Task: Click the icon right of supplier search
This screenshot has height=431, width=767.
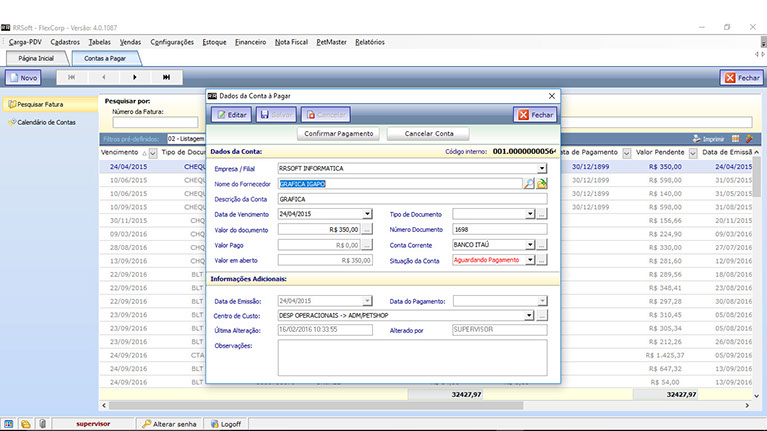Action: click(543, 184)
